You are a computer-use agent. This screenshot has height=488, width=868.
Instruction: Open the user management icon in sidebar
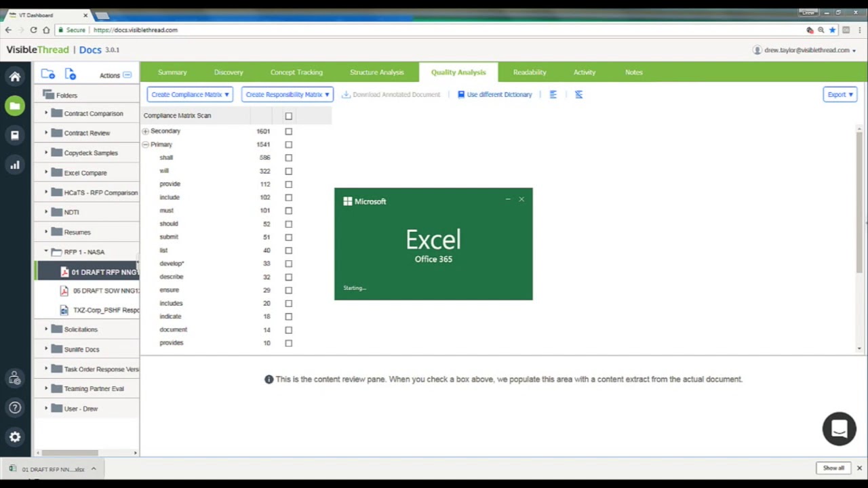coord(15,378)
